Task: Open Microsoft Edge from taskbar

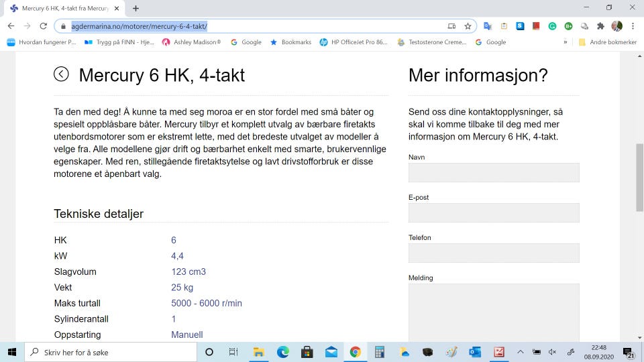Action: click(x=282, y=352)
